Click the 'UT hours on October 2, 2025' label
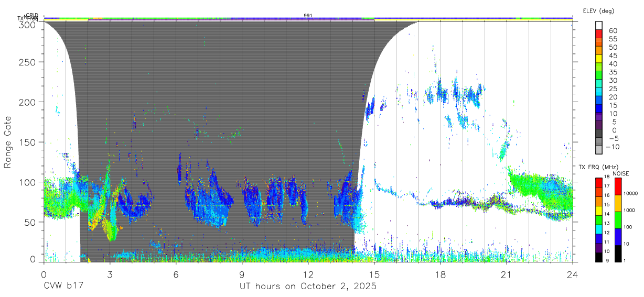The width and height of the screenshot is (644, 297). tap(308, 287)
